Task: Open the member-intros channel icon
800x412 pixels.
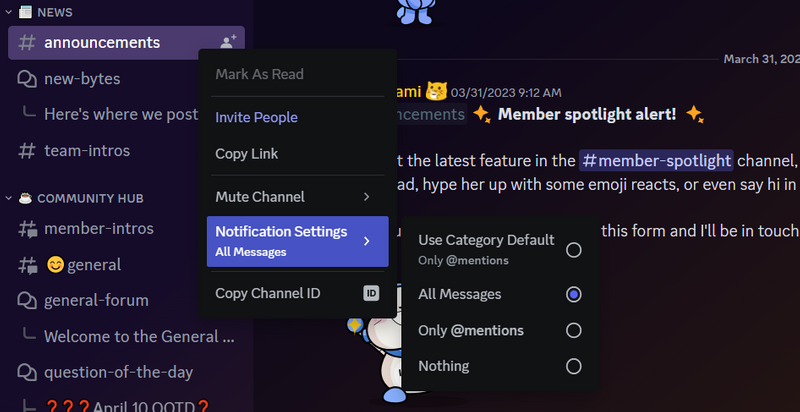Action: tap(27, 228)
